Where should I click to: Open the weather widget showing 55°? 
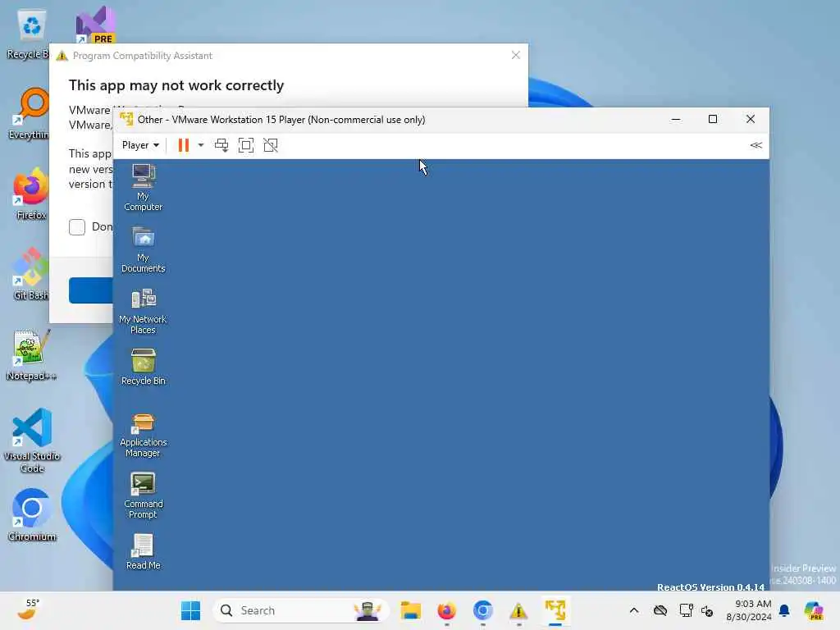point(28,609)
